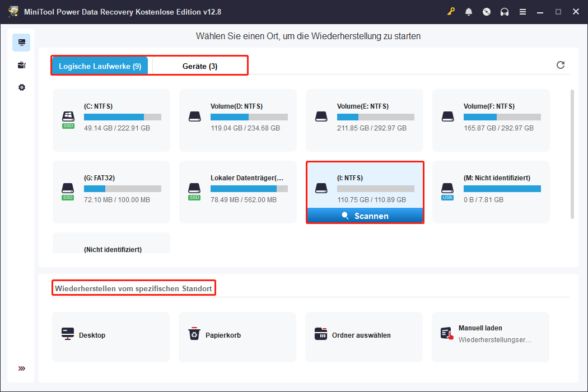This screenshot has height=392, width=588.
Task: Select the recovery monitor icon in sidebar
Action: [21, 43]
